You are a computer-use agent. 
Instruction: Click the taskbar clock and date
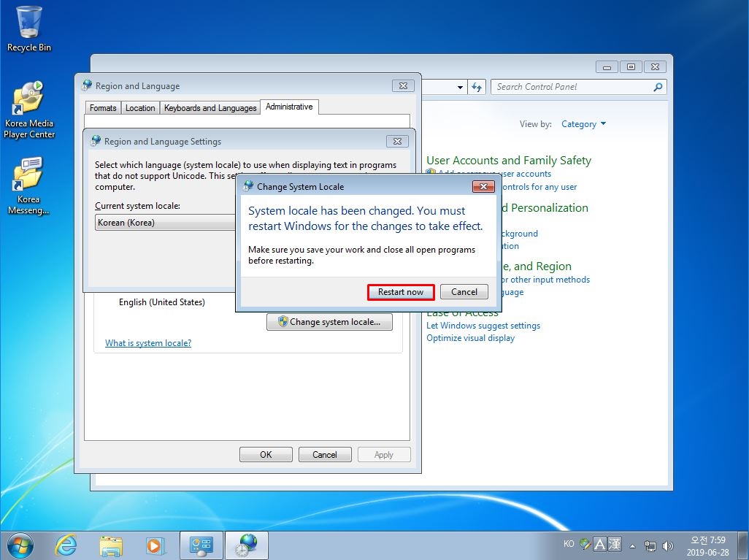pyautogui.click(x=708, y=545)
